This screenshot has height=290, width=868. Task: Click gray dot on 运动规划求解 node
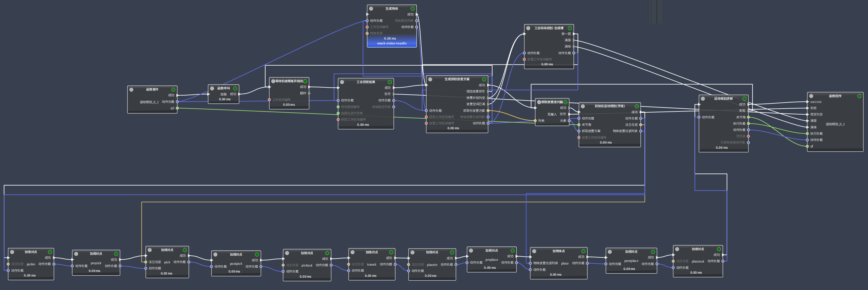pyautogui.click(x=703, y=99)
